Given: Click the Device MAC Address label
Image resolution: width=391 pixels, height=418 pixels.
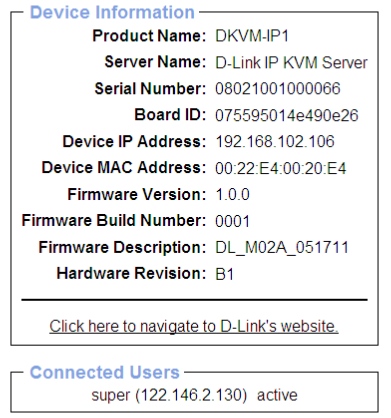Looking at the screenshot, I should (x=124, y=167).
